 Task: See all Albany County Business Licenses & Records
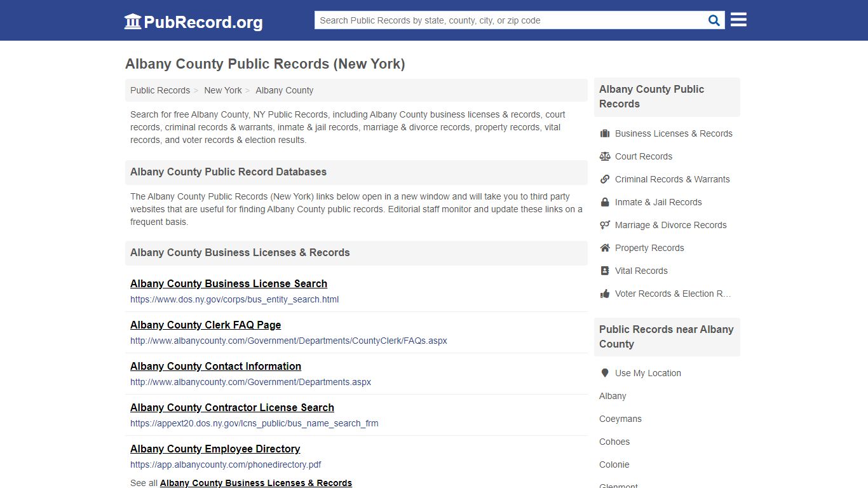(256, 483)
